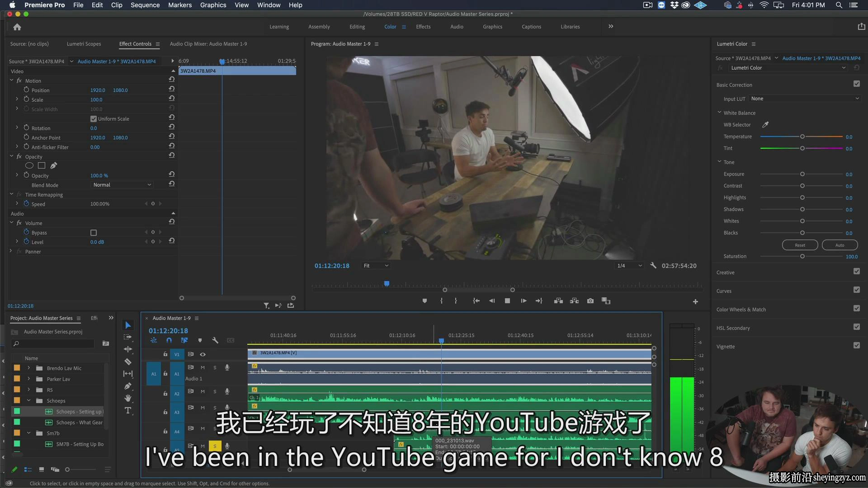Create ellipse opacity mask
Viewport: 868px width, 488px height.
coord(29,166)
